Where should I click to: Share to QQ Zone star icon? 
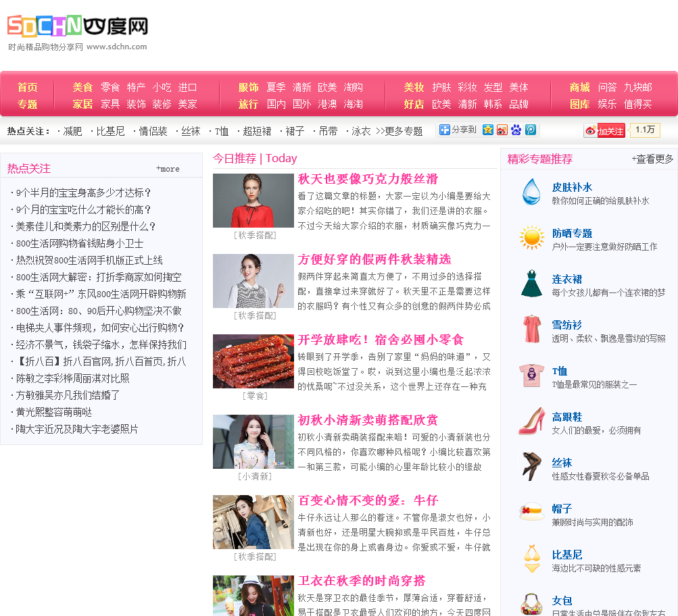488,130
